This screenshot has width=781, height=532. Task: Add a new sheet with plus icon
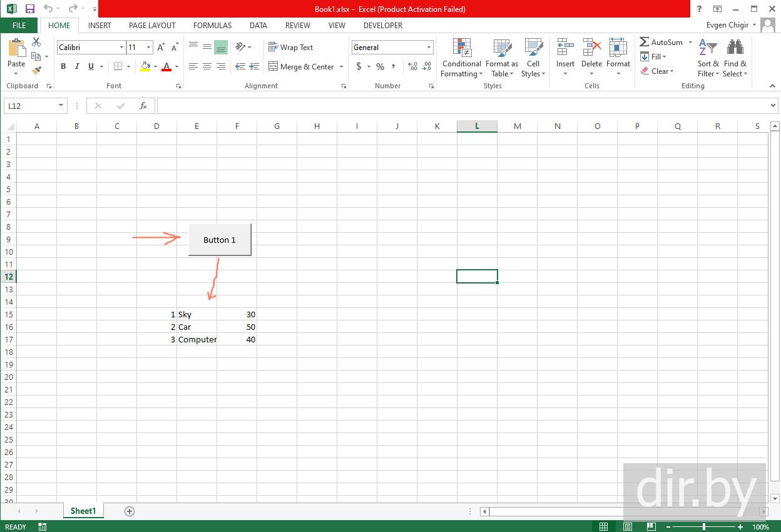[x=130, y=511]
